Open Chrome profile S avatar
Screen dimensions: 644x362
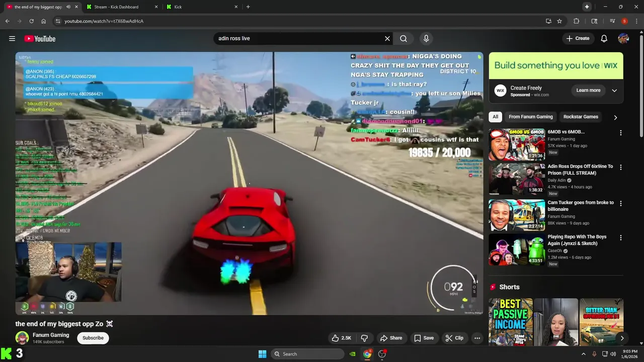click(x=624, y=21)
